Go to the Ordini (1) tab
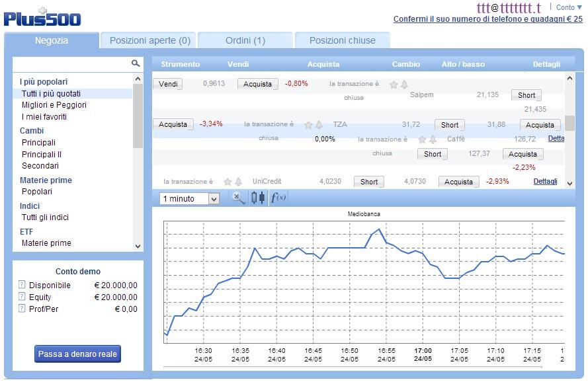The width and height of the screenshot is (588, 382). pos(245,40)
